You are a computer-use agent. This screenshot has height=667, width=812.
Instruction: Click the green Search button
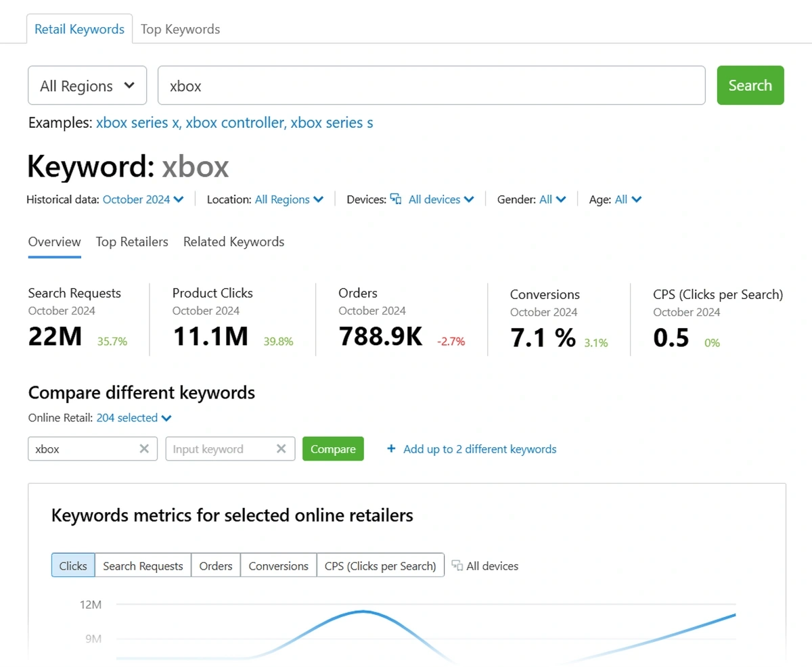(750, 85)
